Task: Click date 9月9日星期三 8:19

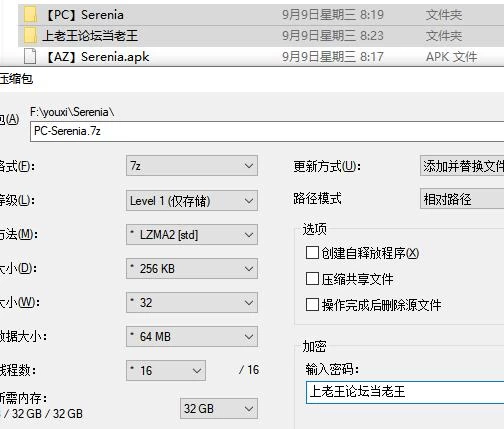Action: click(x=333, y=15)
